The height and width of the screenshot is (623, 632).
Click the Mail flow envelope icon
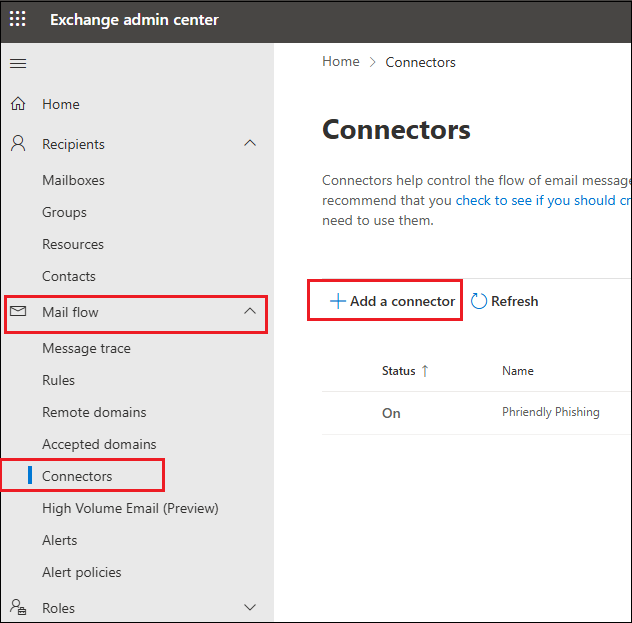click(18, 311)
